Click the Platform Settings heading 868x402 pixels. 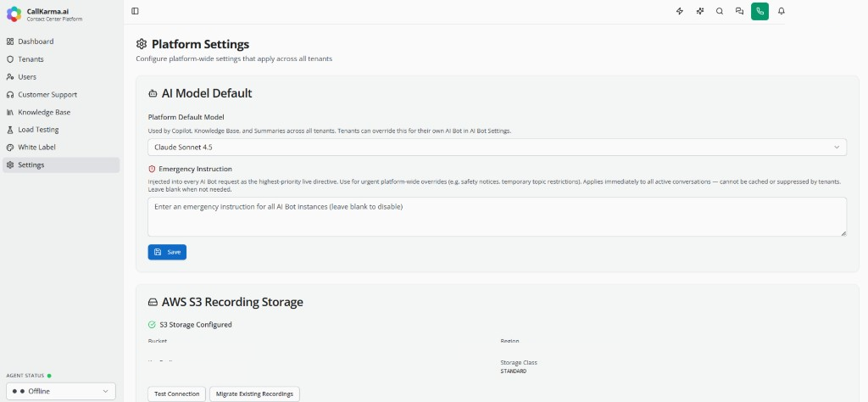[200, 44]
